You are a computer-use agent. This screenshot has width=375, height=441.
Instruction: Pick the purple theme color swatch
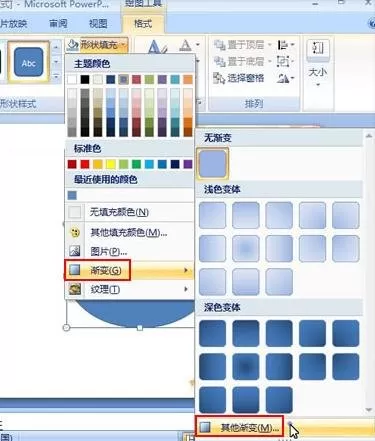(x=162, y=79)
